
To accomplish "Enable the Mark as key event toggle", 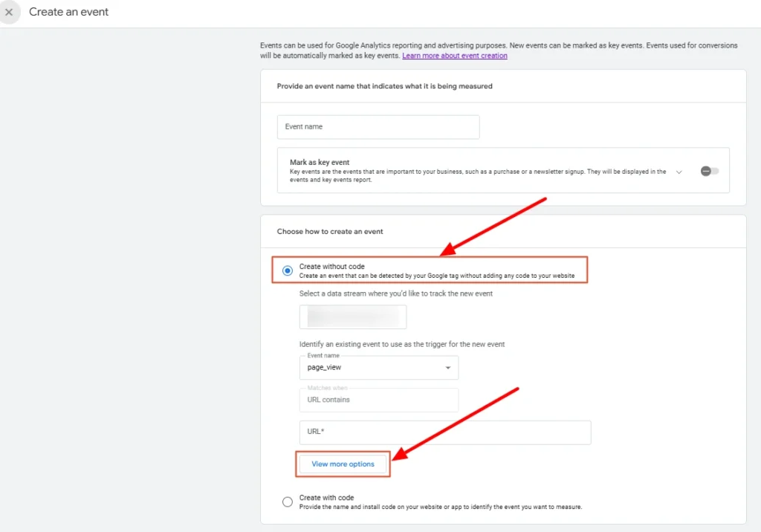I will (x=709, y=171).
